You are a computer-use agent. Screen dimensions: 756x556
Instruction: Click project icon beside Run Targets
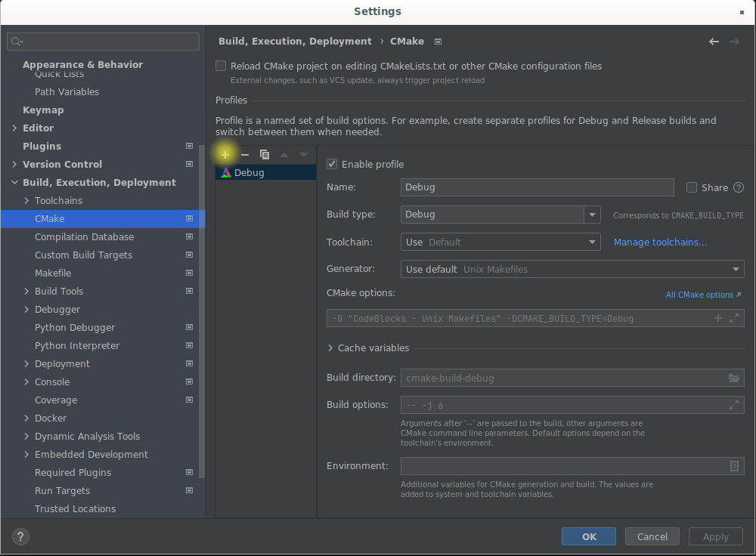click(190, 490)
